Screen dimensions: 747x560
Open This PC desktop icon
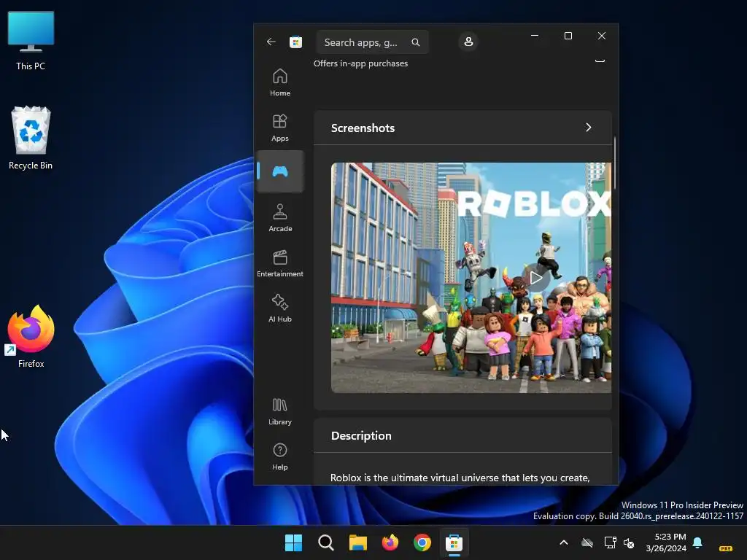click(31, 42)
